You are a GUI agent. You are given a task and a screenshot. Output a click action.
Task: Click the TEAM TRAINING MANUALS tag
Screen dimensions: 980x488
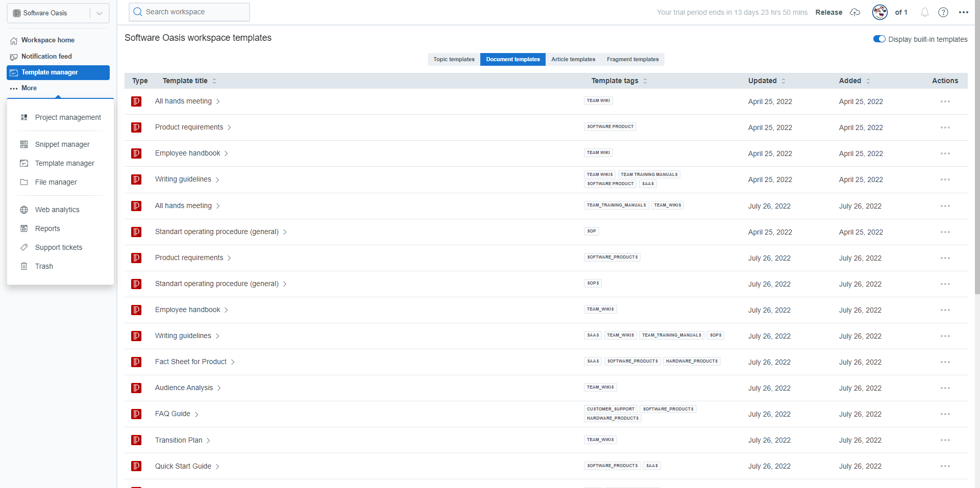click(x=649, y=174)
